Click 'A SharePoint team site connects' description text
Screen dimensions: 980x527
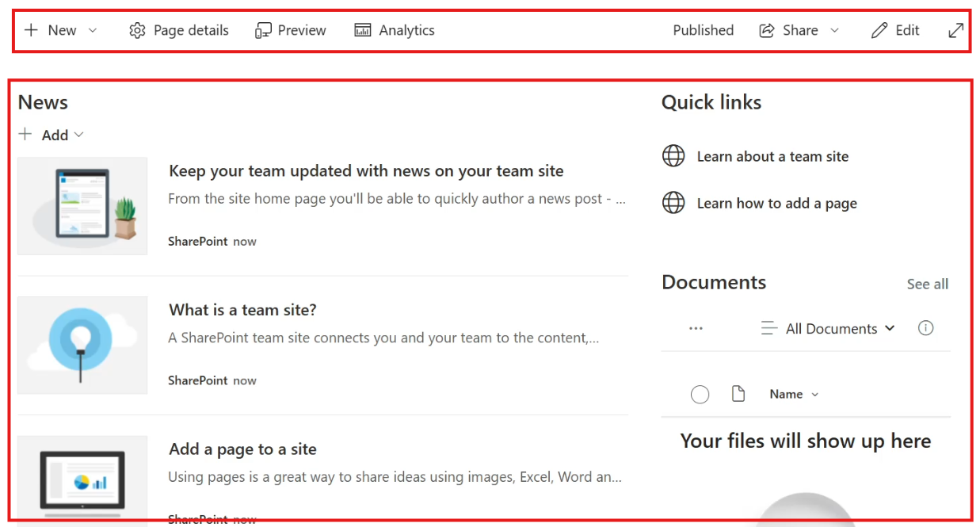(383, 338)
